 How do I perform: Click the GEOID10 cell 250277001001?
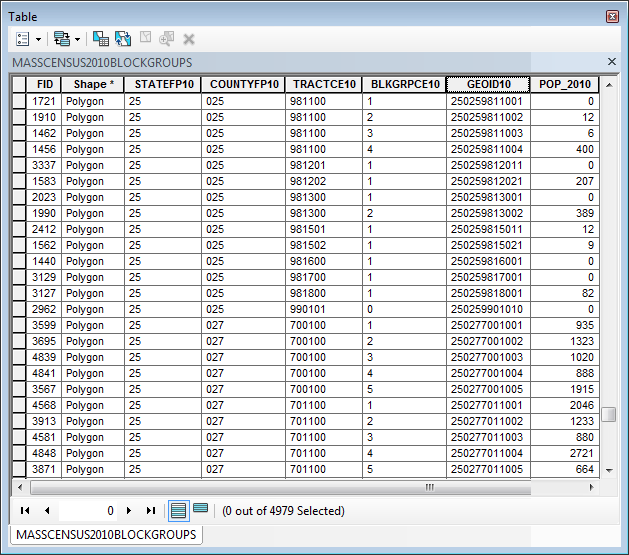click(488, 325)
